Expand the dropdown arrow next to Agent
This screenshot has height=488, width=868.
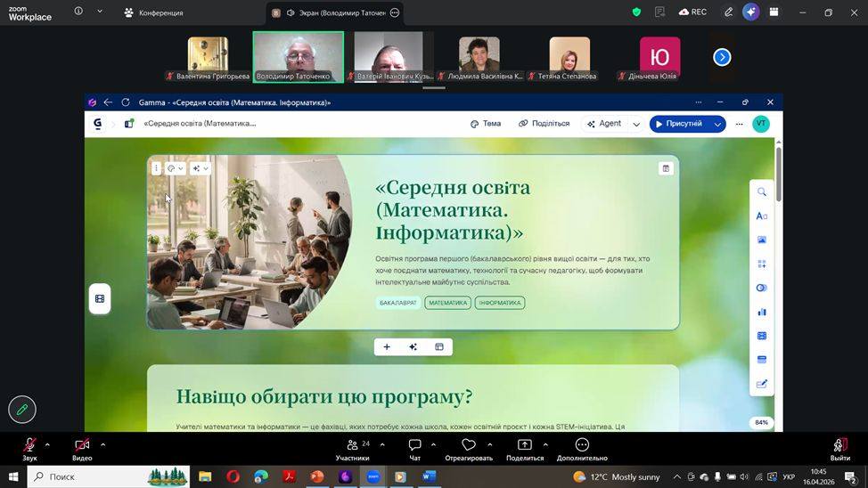point(636,125)
